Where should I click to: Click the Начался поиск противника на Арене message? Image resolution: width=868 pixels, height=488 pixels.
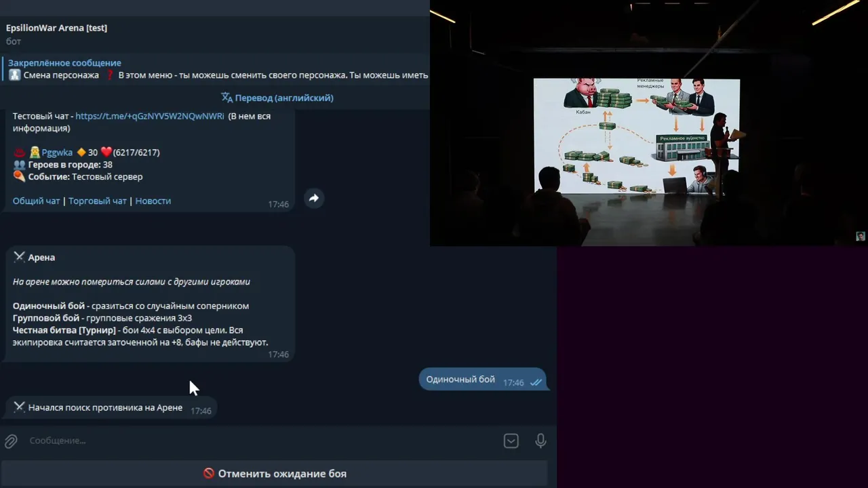(112, 408)
